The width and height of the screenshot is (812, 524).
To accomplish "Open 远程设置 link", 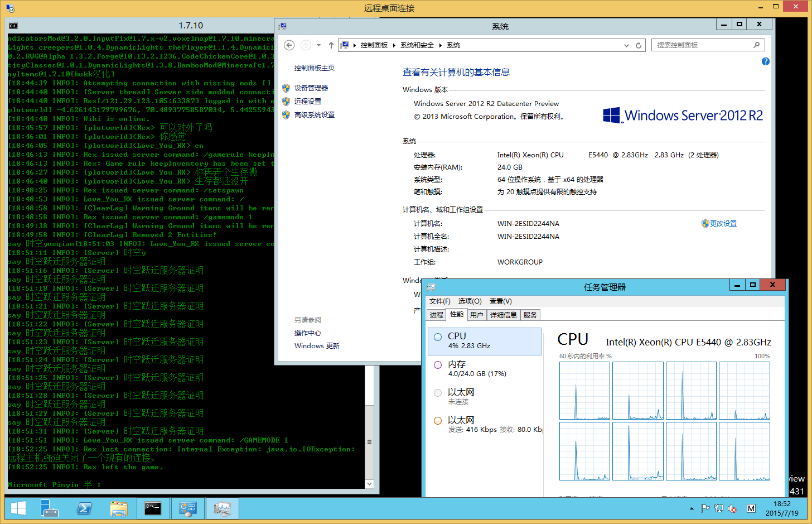I will pos(308,101).
